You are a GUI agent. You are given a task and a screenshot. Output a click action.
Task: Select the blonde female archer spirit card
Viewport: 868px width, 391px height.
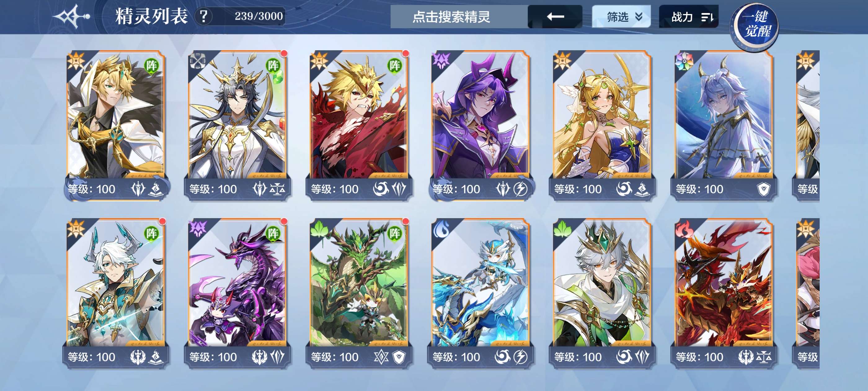602,125
